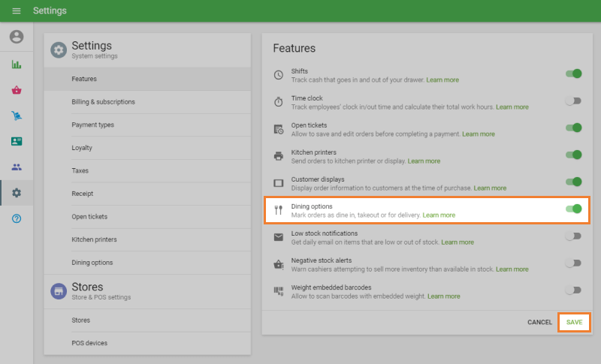The width and height of the screenshot is (601, 364).
Task: Turn on Weight embedded barcodes toggle
Action: [574, 290]
